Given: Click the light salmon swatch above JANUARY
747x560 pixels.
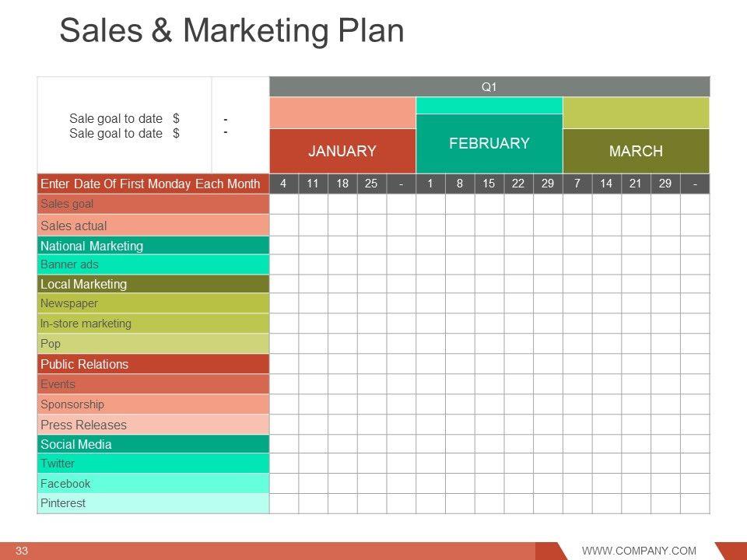Looking at the screenshot, I should (x=342, y=114).
